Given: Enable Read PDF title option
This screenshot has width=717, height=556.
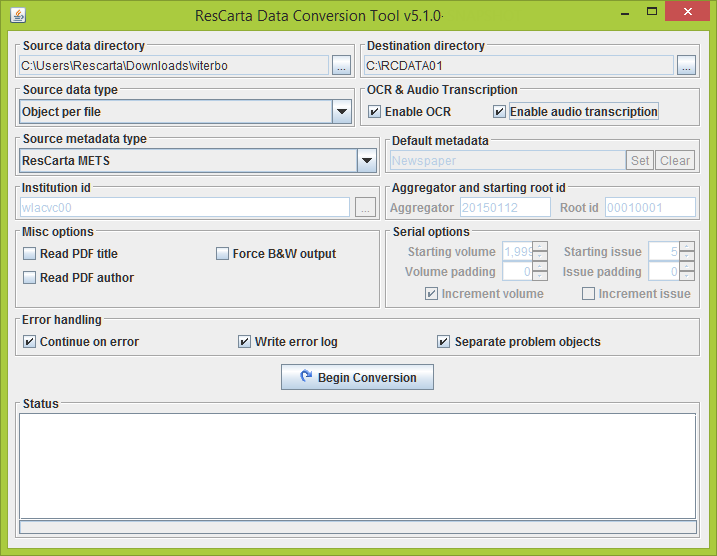Looking at the screenshot, I should click(x=29, y=253).
